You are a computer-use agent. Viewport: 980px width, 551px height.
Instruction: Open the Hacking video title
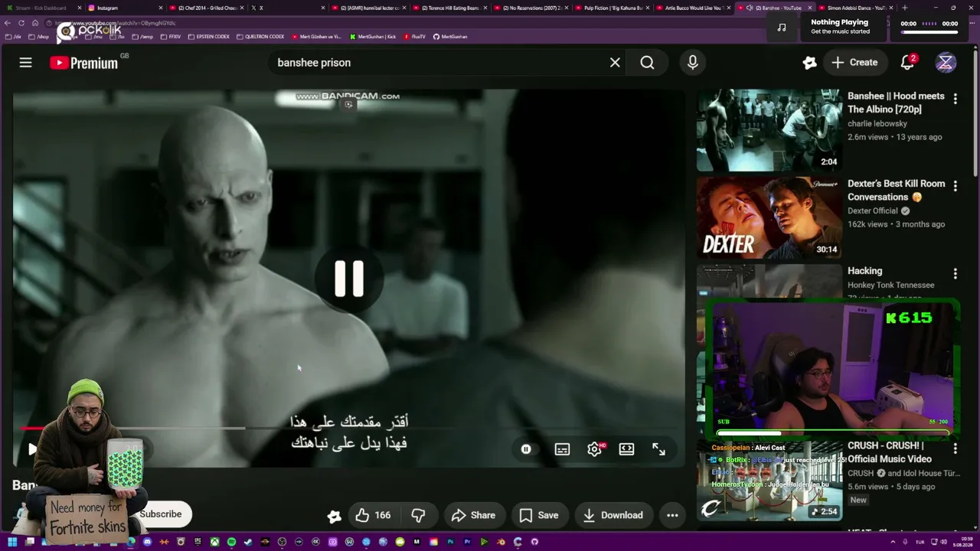pyautogui.click(x=865, y=271)
